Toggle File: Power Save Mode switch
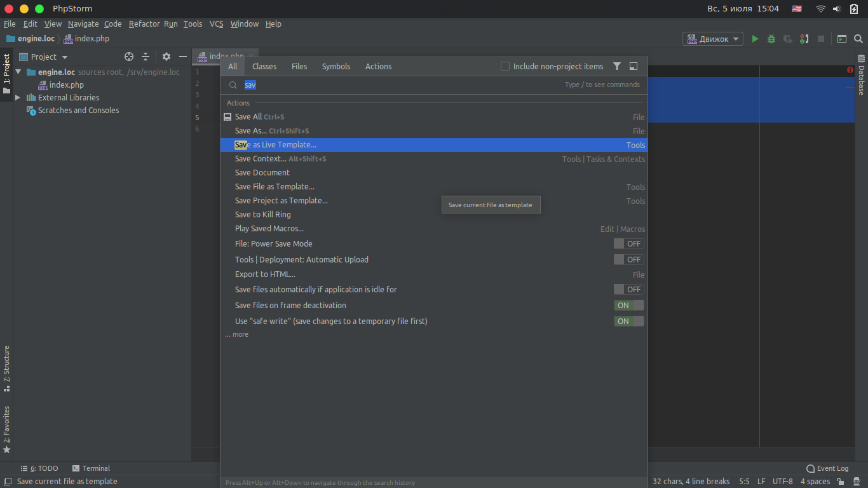Screen dimensions: 868x488 click(x=628, y=243)
